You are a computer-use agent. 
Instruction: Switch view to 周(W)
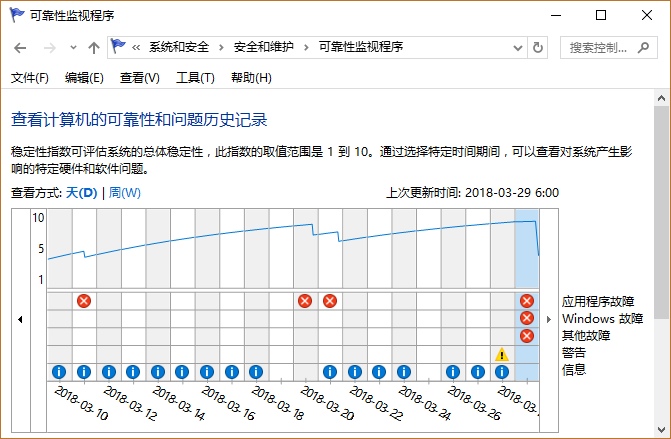[125, 193]
